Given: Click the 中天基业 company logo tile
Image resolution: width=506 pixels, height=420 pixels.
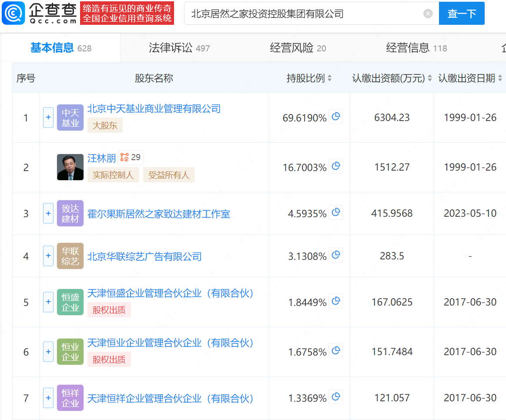Looking at the screenshot, I should [x=70, y=118].
